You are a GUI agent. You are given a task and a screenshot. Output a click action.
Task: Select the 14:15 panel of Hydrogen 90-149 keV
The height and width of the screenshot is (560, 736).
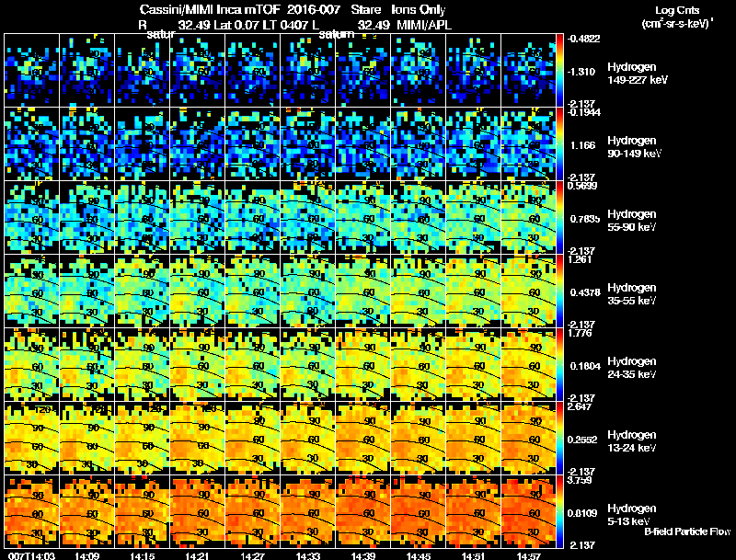[142, 144]
